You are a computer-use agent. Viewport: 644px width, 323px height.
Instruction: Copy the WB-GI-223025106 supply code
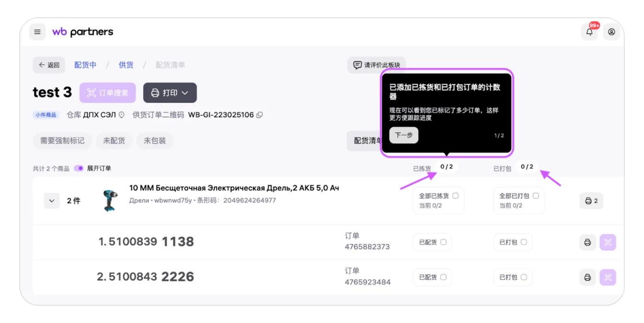(260, 115)
